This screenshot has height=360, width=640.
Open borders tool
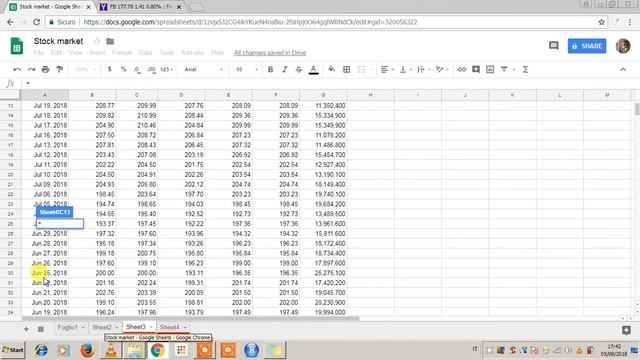(347, 69)
